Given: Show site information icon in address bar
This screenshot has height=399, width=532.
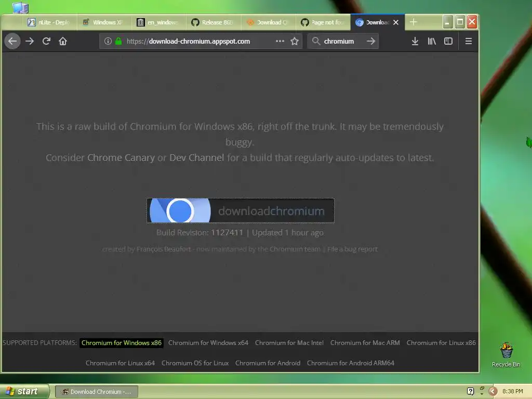Looking at the screenshot, I should (x=108, y=42).
